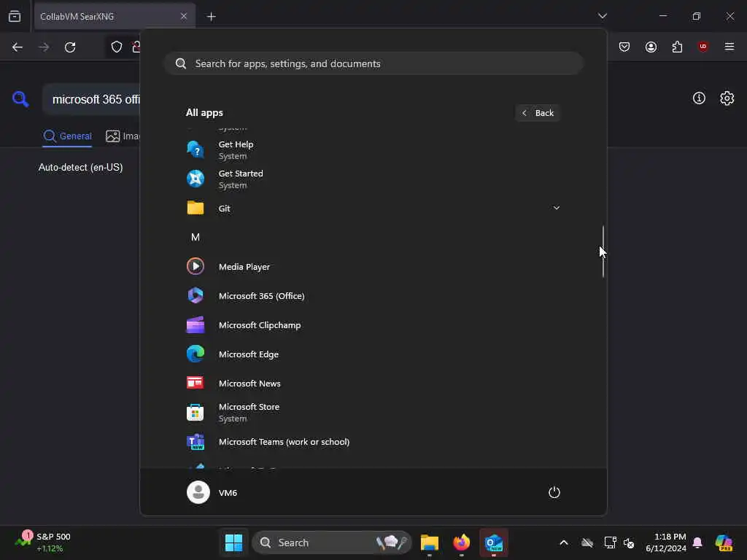
Task: Launch Microsoft Store icon
Action: [x=196, y=413]
